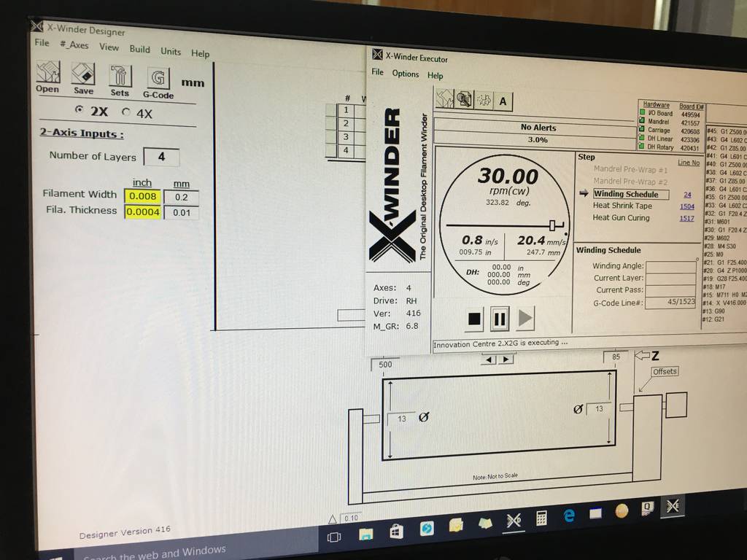The width and height of the screenshot is (747, 560).
Task: Click the Winding Schedule line number 24
Action: tap(687, 195)
